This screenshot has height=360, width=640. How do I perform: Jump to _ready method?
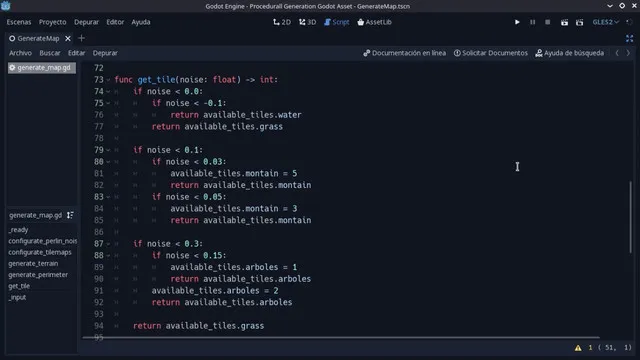[18, 230]
